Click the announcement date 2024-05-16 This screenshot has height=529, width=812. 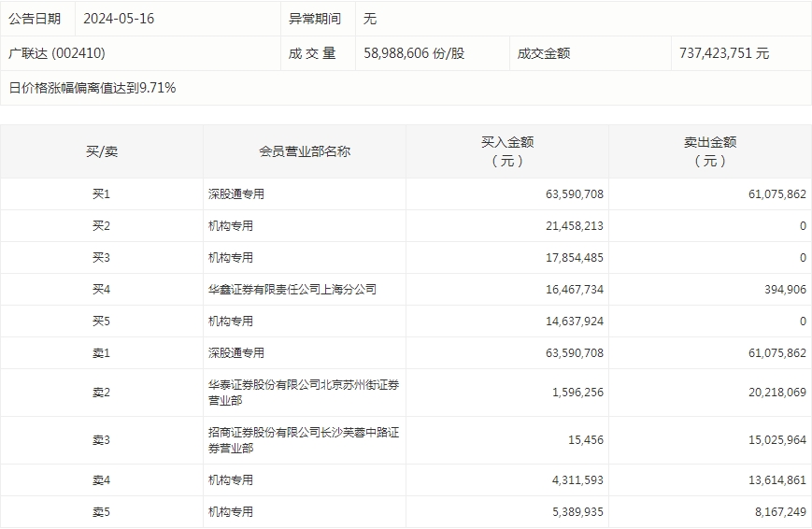tap(119, 19)
